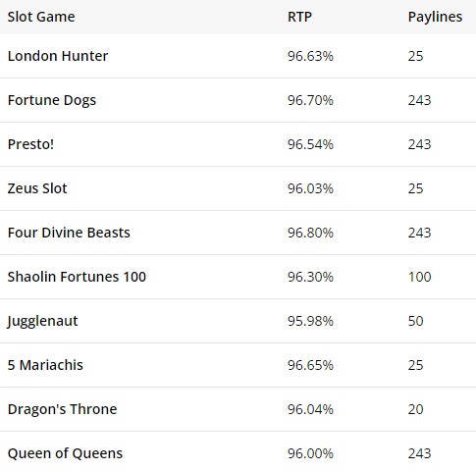The width and height of the screenshot is (476, 471).
Task: Click the 96.63% RTP value
Action: point(310,56)
